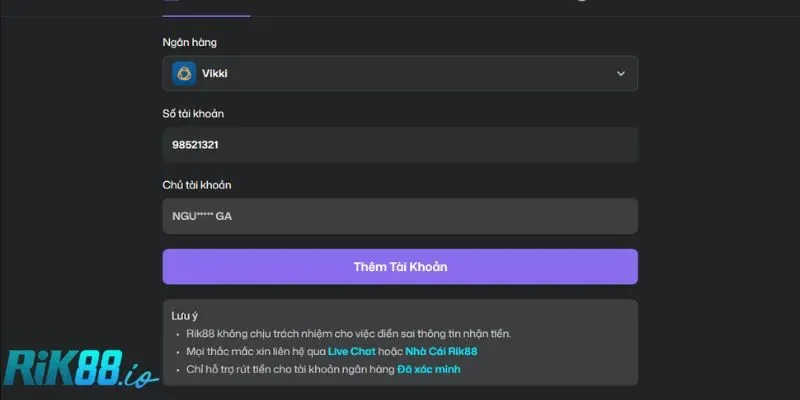Click the Vikki bank logo icon

[184, 73]
